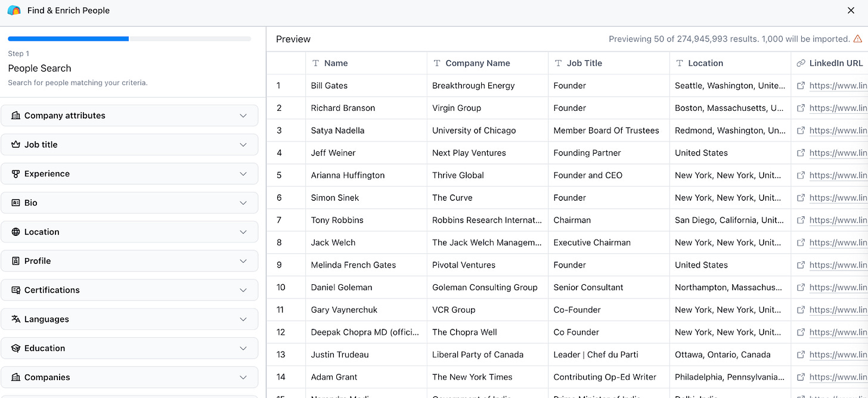
Task: Open Melinda French Gates' LinkedIn URL link
Action: coord(838,265)
